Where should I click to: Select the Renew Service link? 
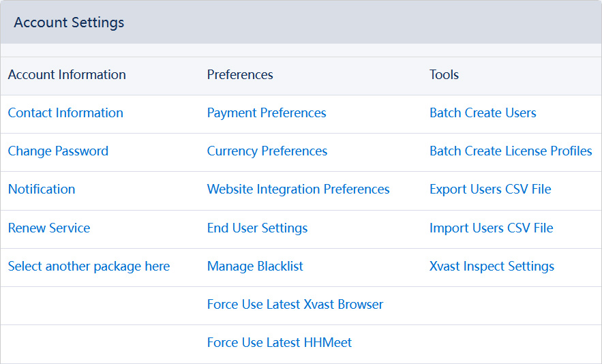coord(49,228)
